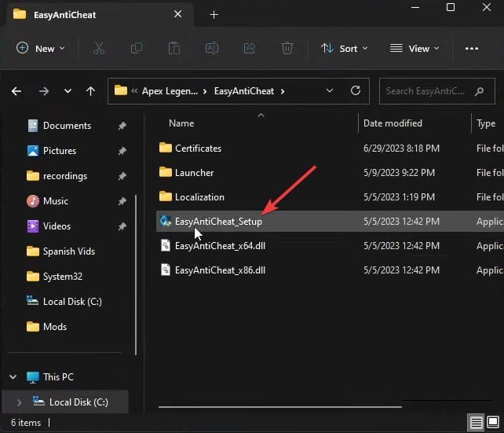The height and width of the screenshot is (433, 504).
Task: Open Pictures in quick access
Action: [x=60, y=151]
